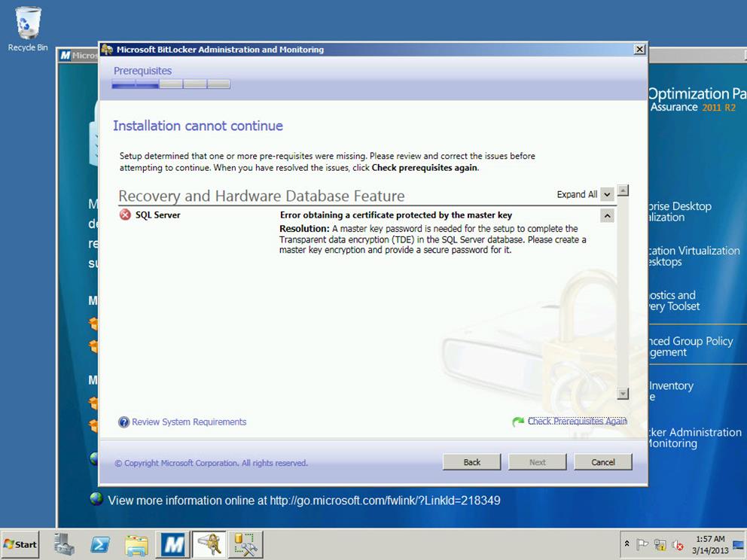Click the BitLocker setup title bar icon
747x560 pixels.
tap(107, 49)
